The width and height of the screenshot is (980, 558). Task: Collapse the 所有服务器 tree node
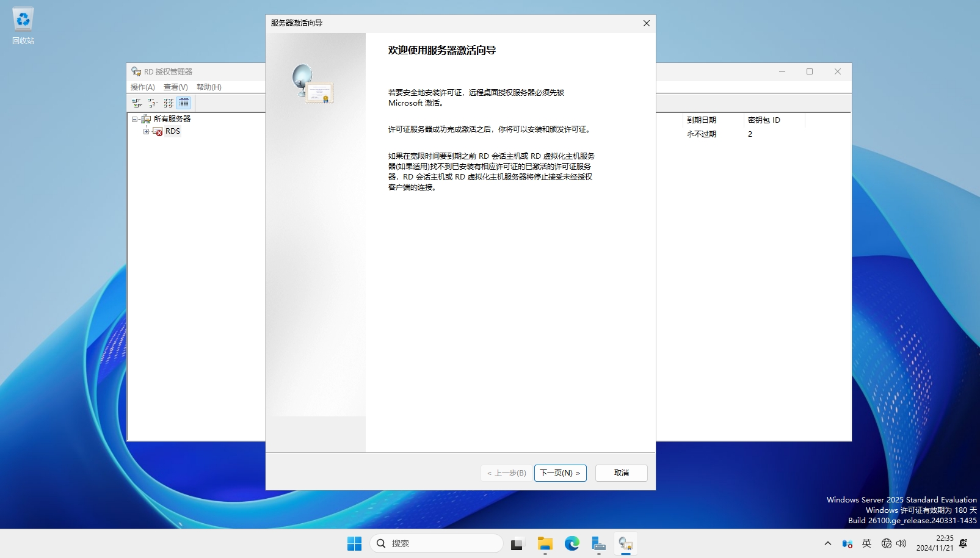(134, 119)
